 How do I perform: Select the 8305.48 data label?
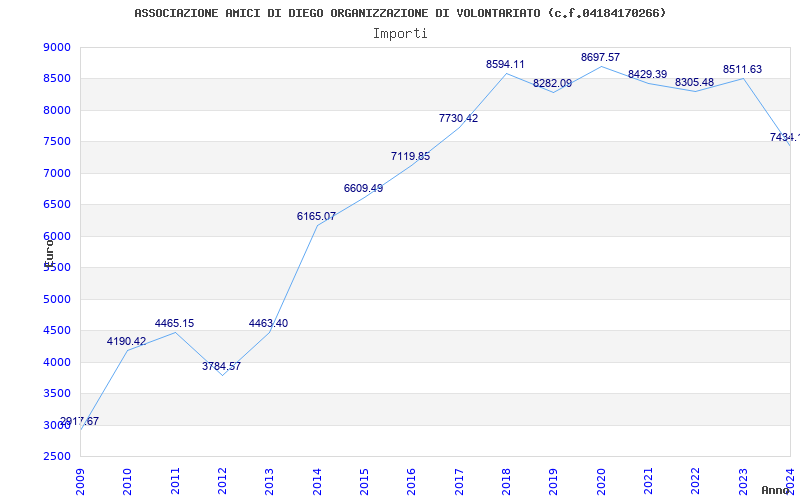694,82
